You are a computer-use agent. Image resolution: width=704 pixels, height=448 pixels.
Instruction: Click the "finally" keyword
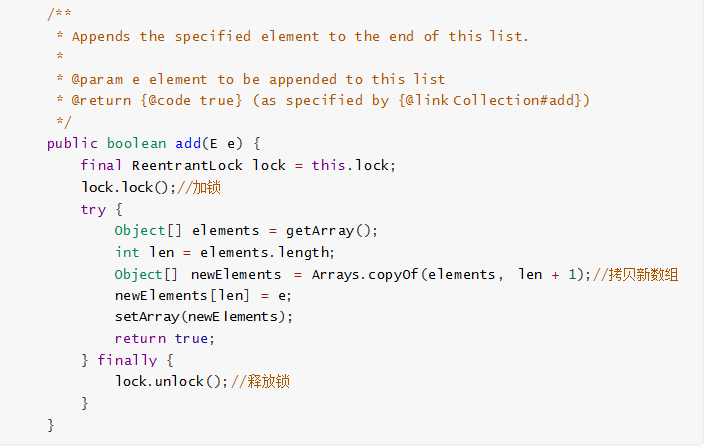tap(127, 360)
